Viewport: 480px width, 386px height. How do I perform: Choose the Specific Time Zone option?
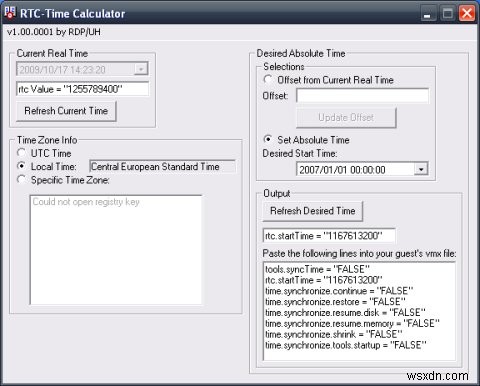tap(21, 179)
